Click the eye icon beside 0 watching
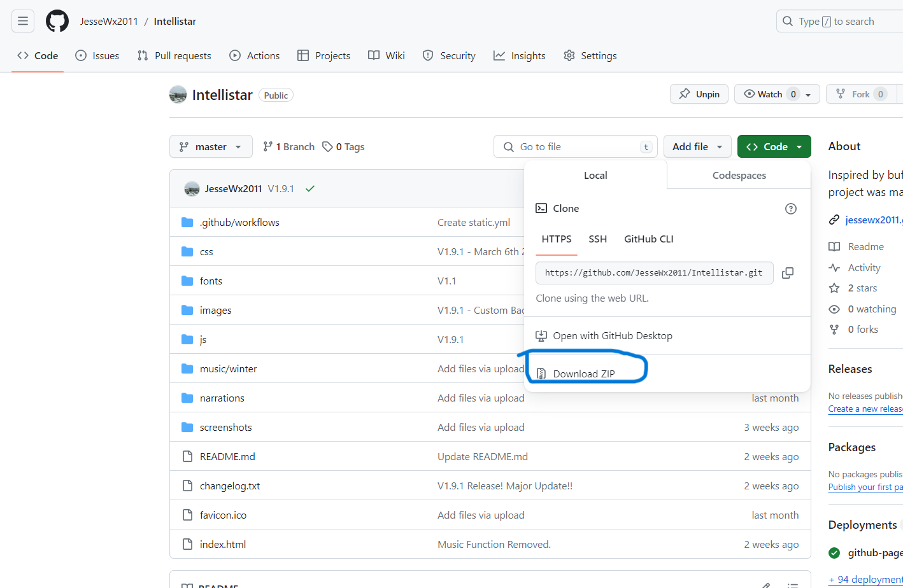 pyautogui.click(x=834, y=309)
